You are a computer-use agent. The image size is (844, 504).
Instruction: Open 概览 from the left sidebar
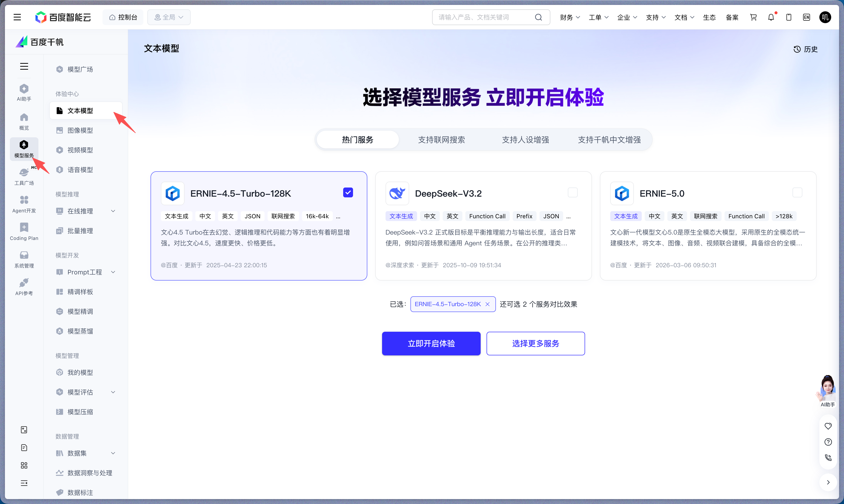point(24,121)
